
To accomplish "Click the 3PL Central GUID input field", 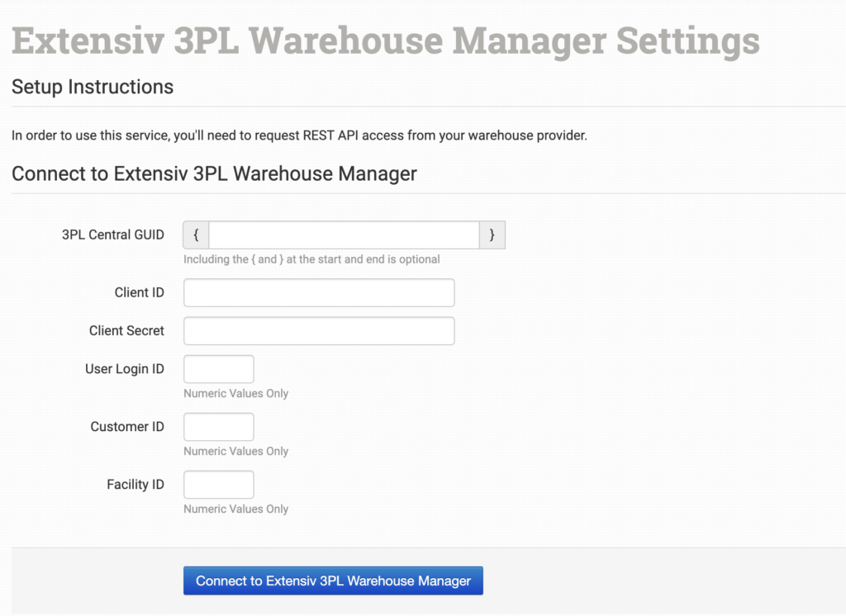I will [344, 235].
